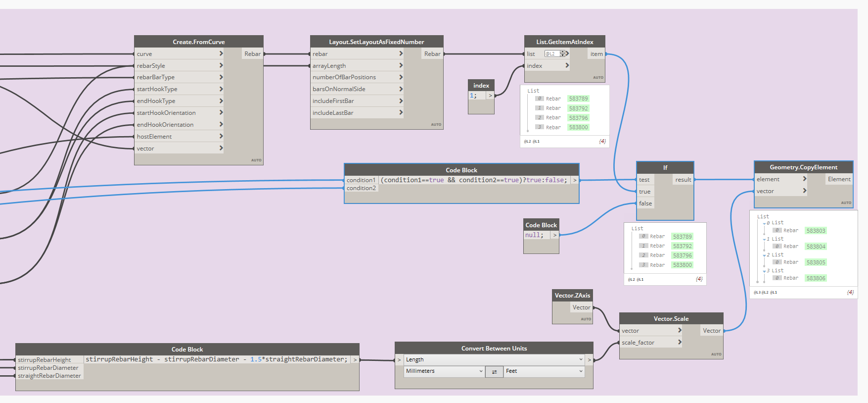Increase the @L2 list level stepper

pyautogui.click(x=562, y=52)
